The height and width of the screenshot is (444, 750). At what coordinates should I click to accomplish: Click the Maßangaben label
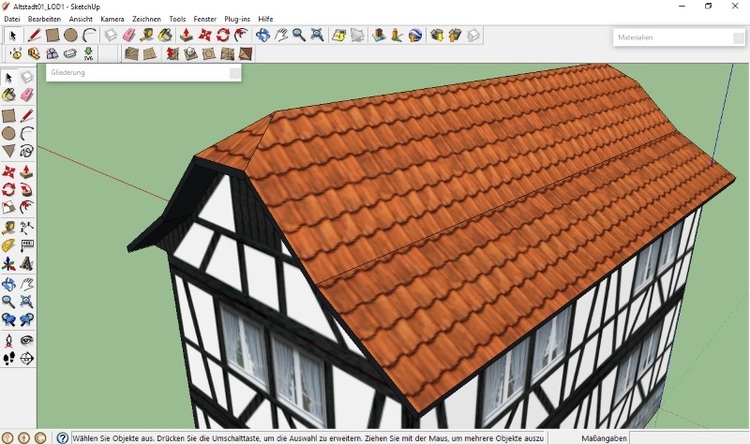[x=604, y=438]
